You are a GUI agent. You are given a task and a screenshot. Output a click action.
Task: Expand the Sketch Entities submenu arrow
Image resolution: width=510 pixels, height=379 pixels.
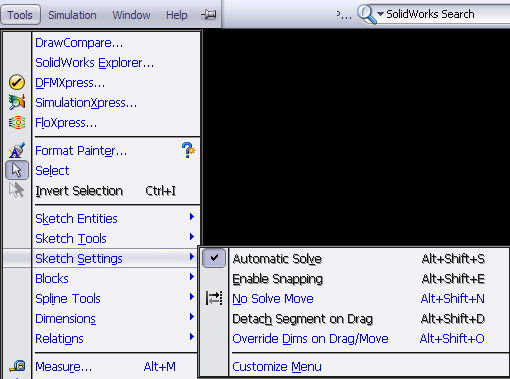click(192, 217)
